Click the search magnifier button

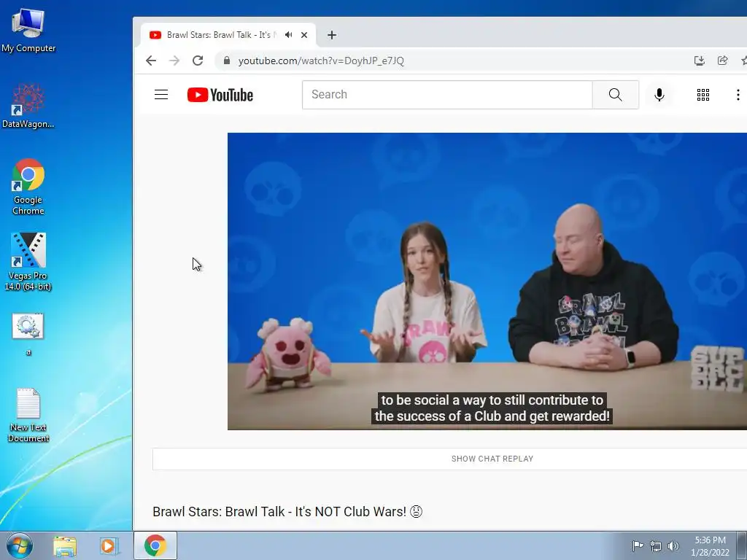tap(615, 95)
